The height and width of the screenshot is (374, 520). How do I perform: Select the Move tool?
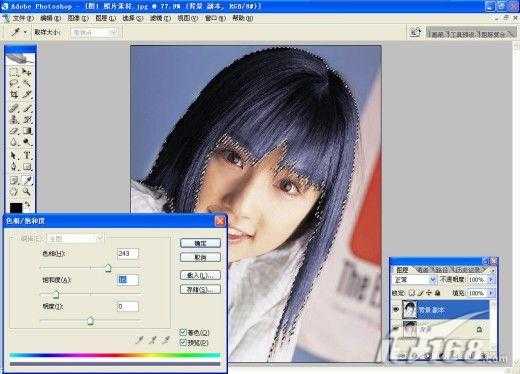pos(27,71)
